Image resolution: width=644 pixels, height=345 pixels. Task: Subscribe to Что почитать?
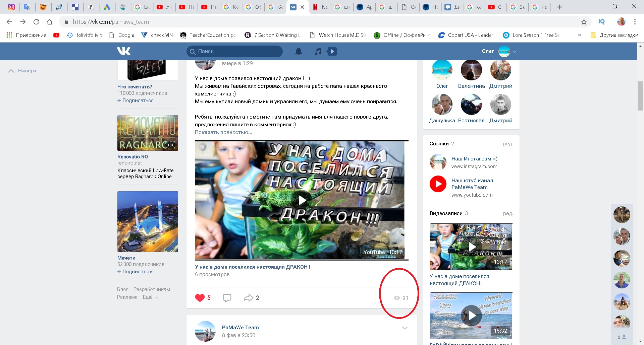point(136,100)
